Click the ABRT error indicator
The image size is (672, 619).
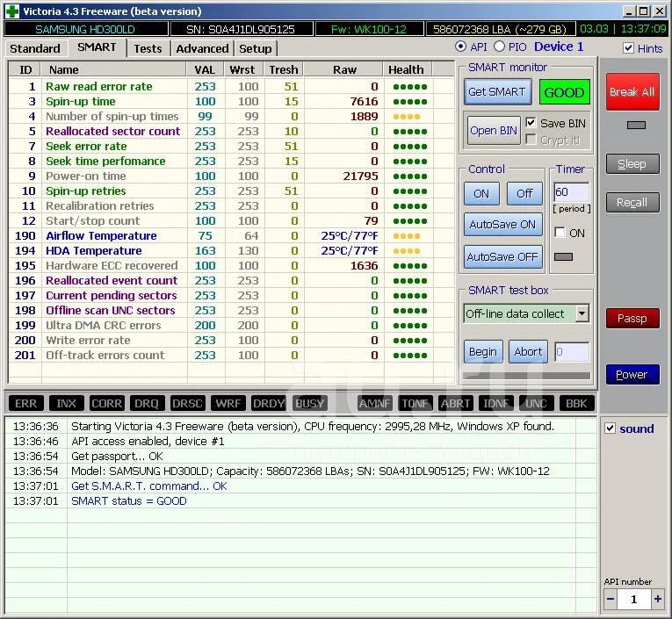pos(456,403)
